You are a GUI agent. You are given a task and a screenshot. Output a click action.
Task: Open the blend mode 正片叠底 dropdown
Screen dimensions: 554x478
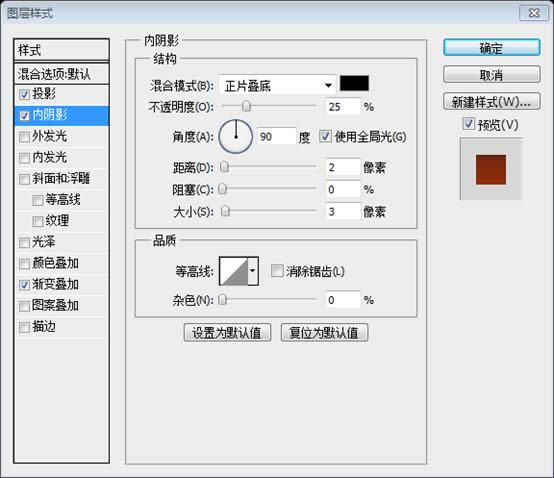pyautogui.click(x=277, y=85)
